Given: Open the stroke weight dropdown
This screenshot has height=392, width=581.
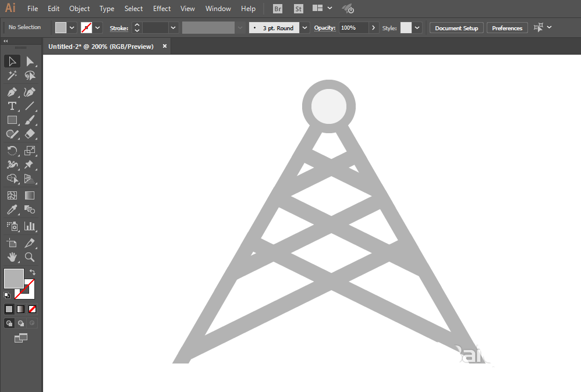Looking at the screenshot, I should pyautogui.click(x=173, y=28).
